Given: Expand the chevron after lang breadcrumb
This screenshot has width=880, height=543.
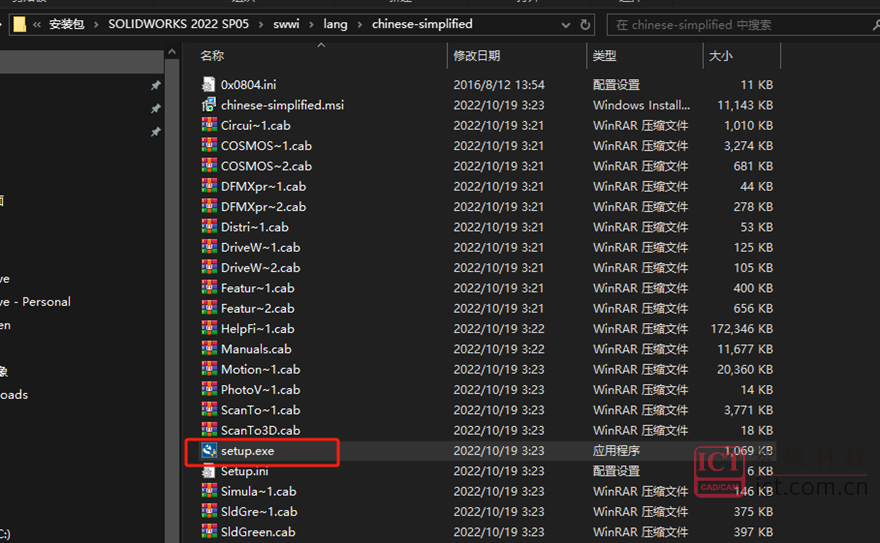Looking at the screenshot, I should click(x=359, y=25).
